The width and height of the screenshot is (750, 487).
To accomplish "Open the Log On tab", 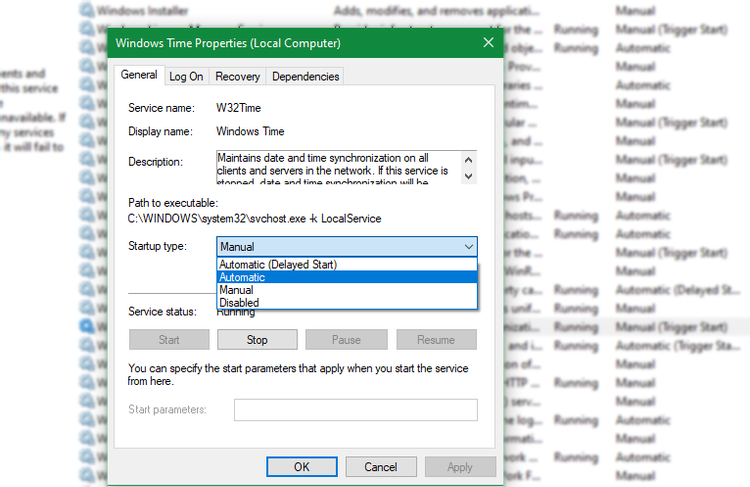I will pyautogui.click(x=186, y=76).
